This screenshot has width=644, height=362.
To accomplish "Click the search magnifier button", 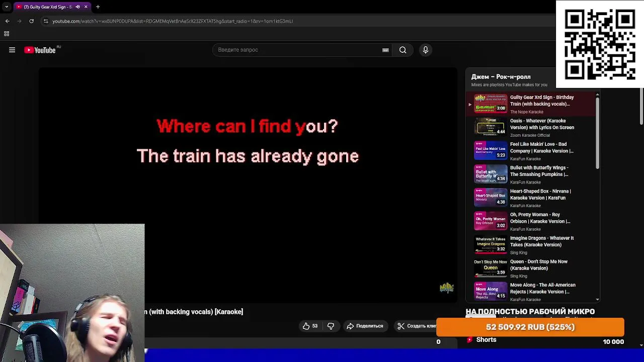I will (403, 50).
